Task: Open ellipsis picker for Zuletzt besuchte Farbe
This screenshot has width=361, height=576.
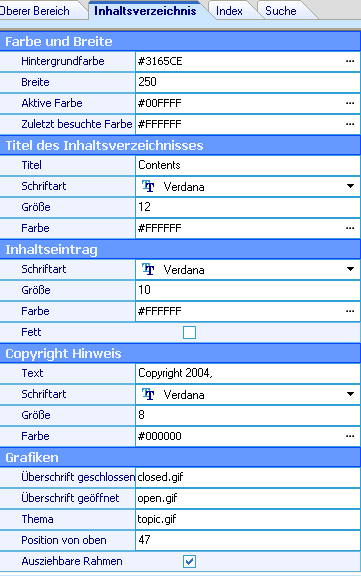Action: [350, 124]
